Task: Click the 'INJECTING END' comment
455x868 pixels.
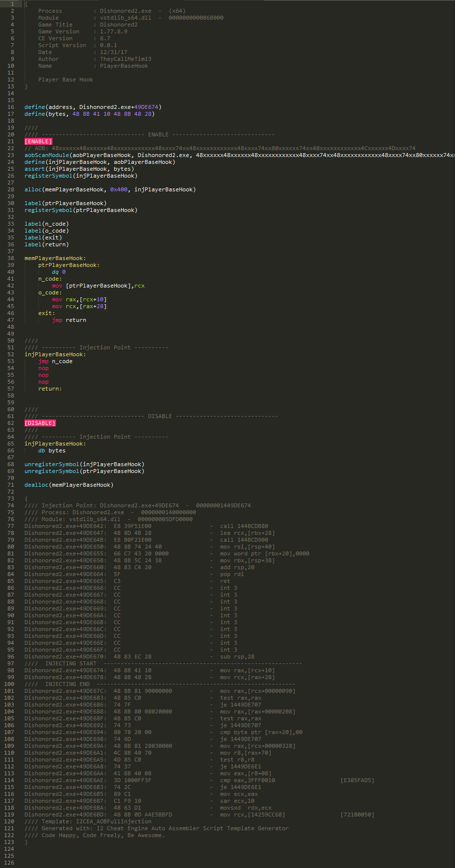Action: 68,684
